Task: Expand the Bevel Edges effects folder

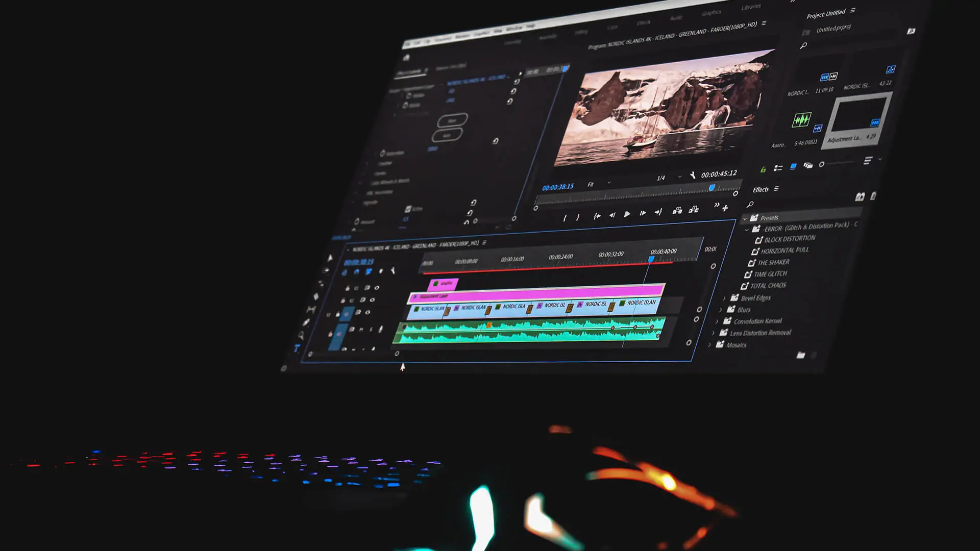Action: (724, 298)
